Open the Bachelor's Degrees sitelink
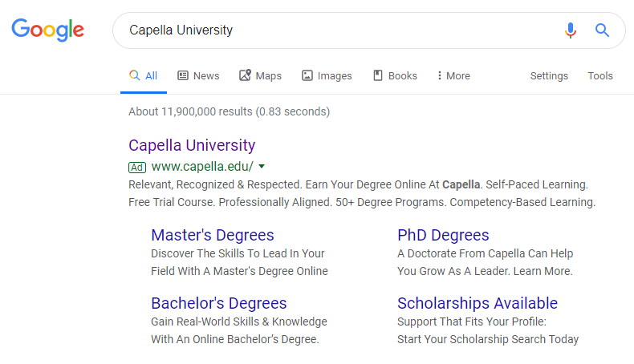This screenshot has height=364, width=634. click(x=219, y=303)
